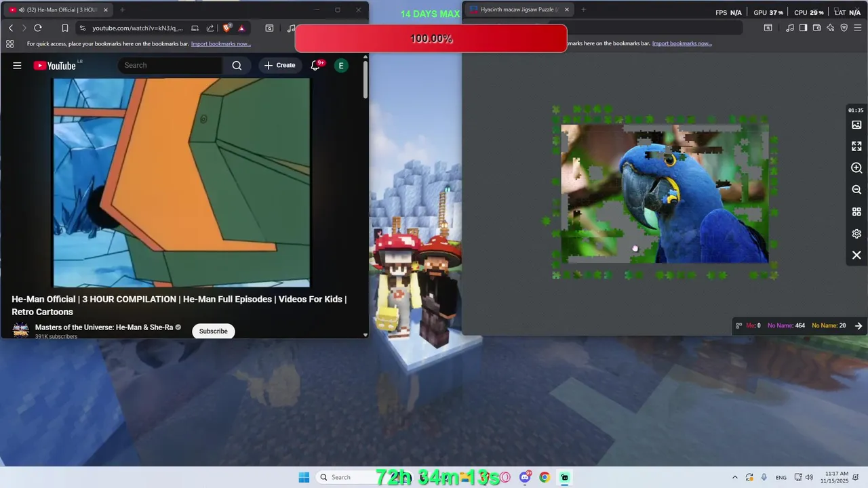This screenshot has width=868, height=488.
Task: Toggle fullscreen in the jigsaw puzzle
Action: pyautogui.click(x=856, y=146)
